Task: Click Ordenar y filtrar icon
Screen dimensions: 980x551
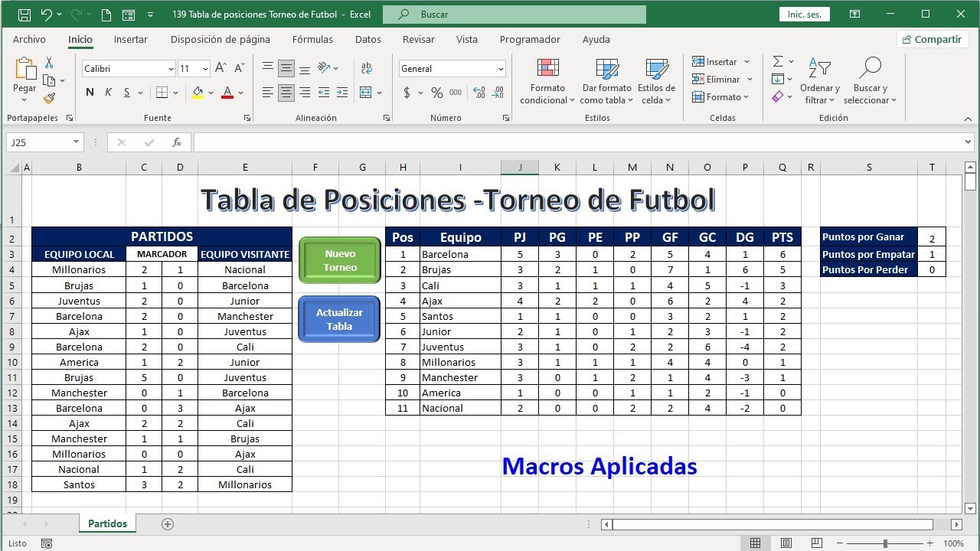Action: 819,68
